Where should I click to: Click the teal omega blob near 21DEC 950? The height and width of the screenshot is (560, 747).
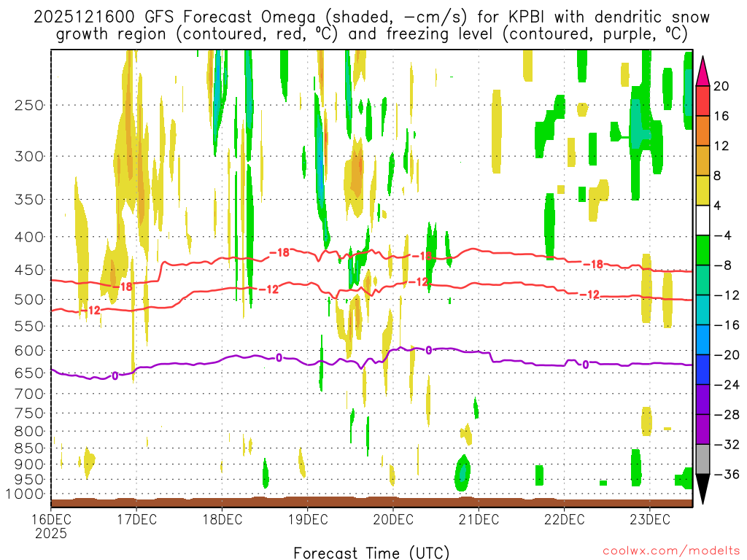pos(462,472)
